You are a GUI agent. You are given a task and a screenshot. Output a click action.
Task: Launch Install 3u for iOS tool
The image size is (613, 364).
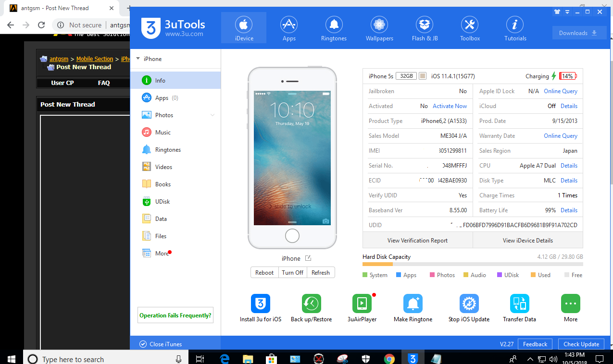click(261, 308)
